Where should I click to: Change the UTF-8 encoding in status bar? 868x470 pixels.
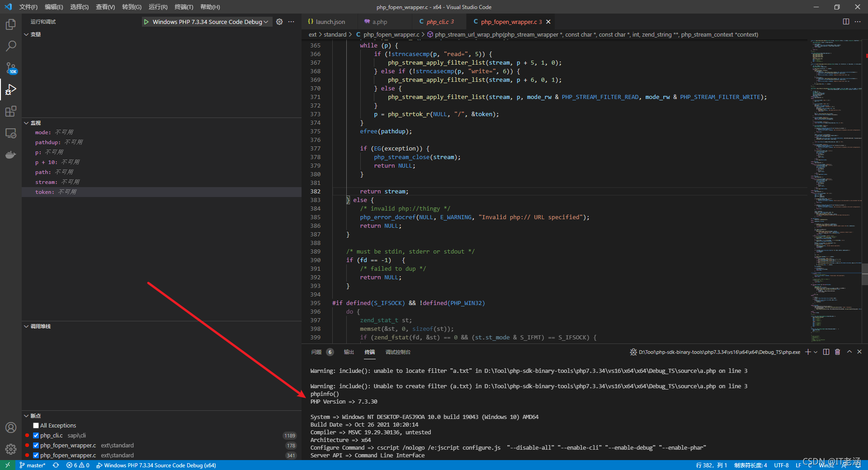pos(781,465)
